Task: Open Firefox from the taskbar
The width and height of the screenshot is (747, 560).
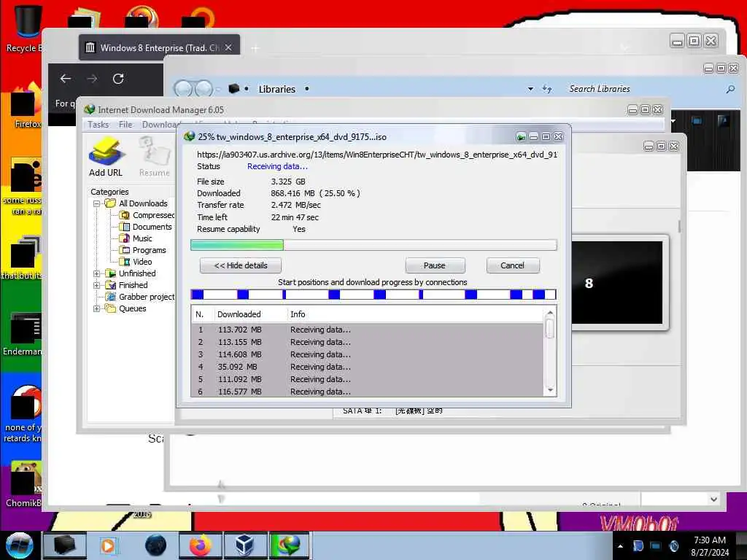Action: (201, 545)
